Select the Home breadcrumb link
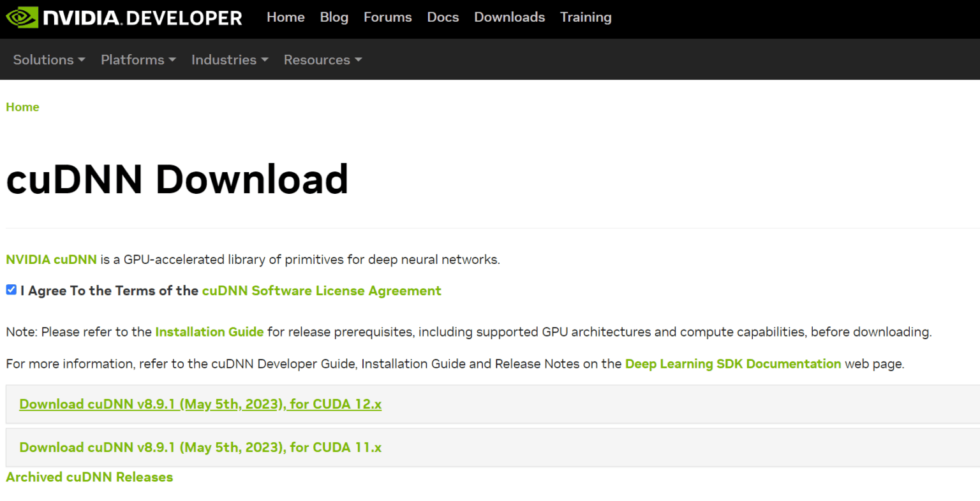Image resolution: width=980 pixels, height=501 pixels. pos(22,107)
